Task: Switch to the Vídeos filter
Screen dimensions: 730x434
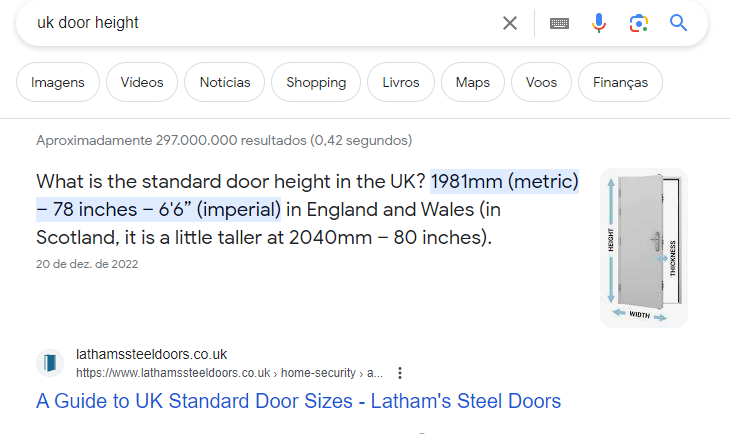Action: (142, 82)
